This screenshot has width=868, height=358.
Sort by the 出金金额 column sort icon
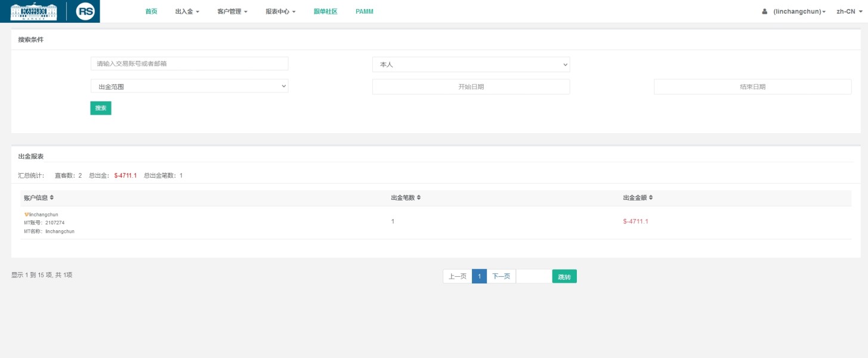pyautogui.click(x=651, y=197)
